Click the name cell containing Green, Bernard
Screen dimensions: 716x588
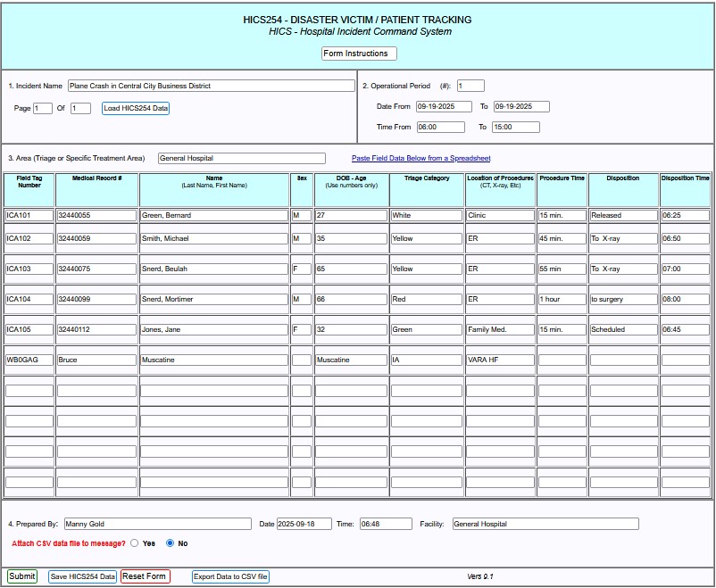click(x=214, y=216)
